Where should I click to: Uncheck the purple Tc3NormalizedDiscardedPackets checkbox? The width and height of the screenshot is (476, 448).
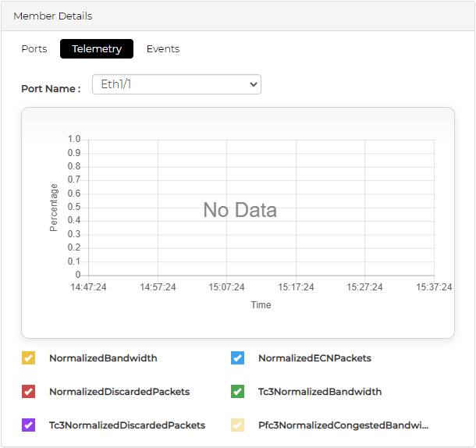tap(29, 425)
